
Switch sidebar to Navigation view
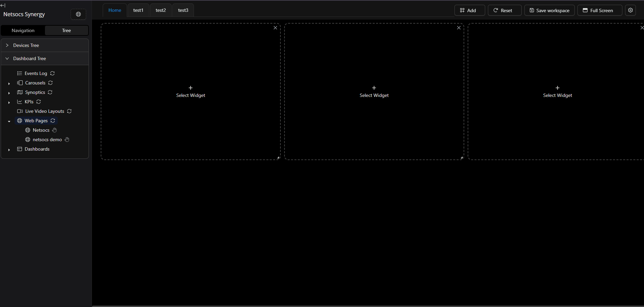click(x=23, y=30)
